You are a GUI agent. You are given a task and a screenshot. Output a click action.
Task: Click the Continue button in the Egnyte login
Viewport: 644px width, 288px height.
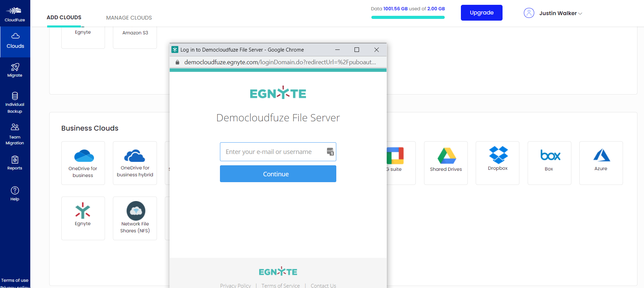click(278, 174)
